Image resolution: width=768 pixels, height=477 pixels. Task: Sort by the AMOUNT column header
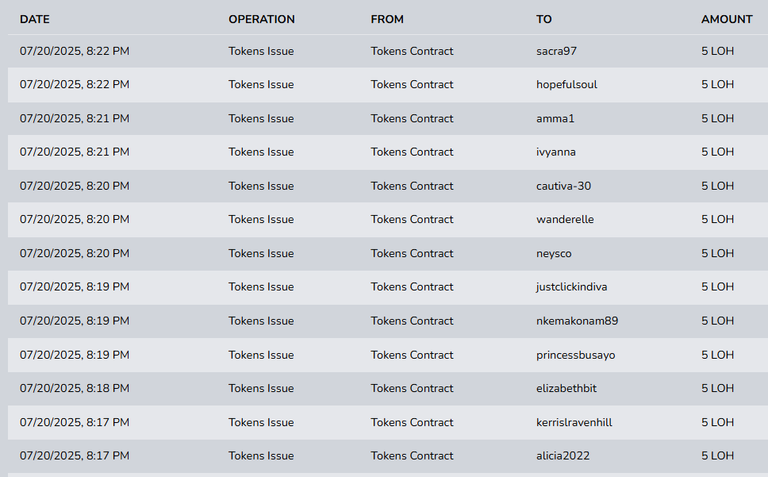(x=727, y=20)
